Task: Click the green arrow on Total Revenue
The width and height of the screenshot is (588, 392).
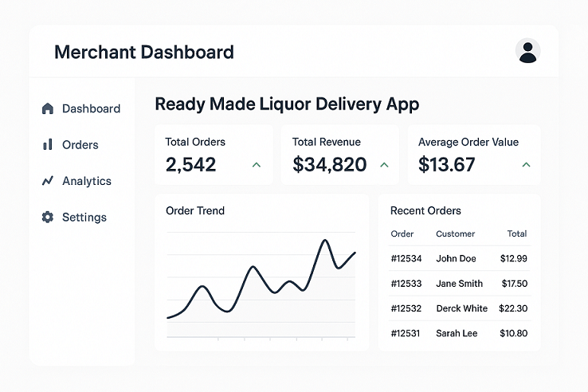Action: 384,165
